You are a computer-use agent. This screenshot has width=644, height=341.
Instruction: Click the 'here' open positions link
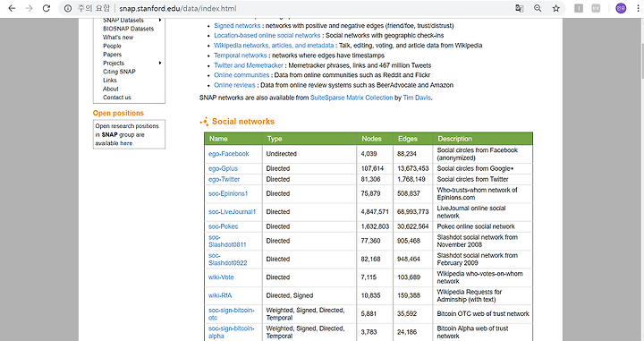[x=126, y=143]
